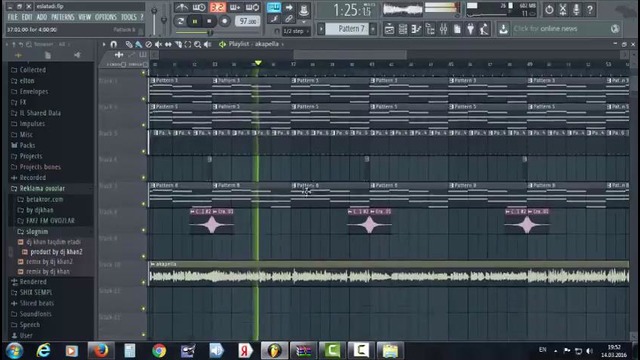Click the typing keyboard to piano icon
Screen dimensions: 640x360
click(x=273, y=7)
